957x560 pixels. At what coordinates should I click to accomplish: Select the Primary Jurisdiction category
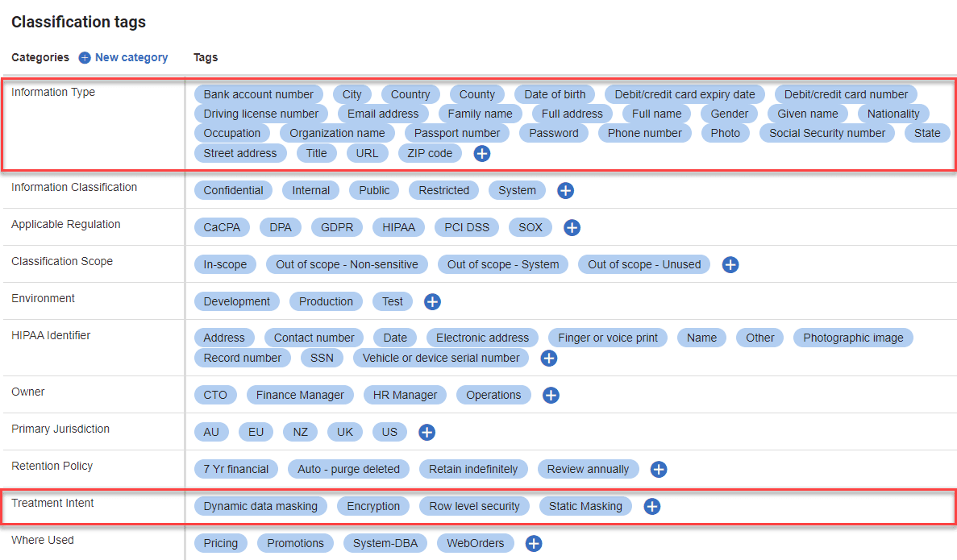pyautogui.click(x=60, y=429)
